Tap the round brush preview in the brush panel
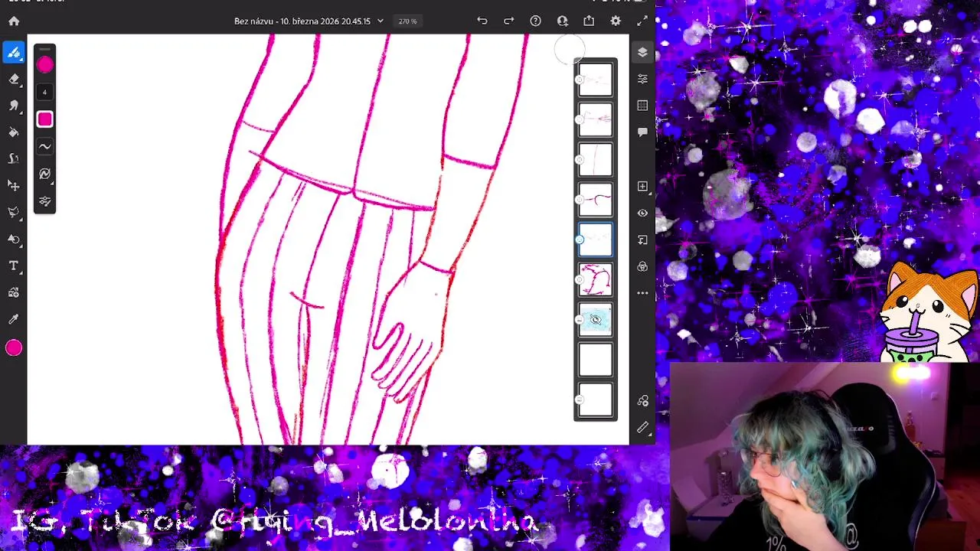Viewport: 980px width, 551px height. tap(44, 65)
